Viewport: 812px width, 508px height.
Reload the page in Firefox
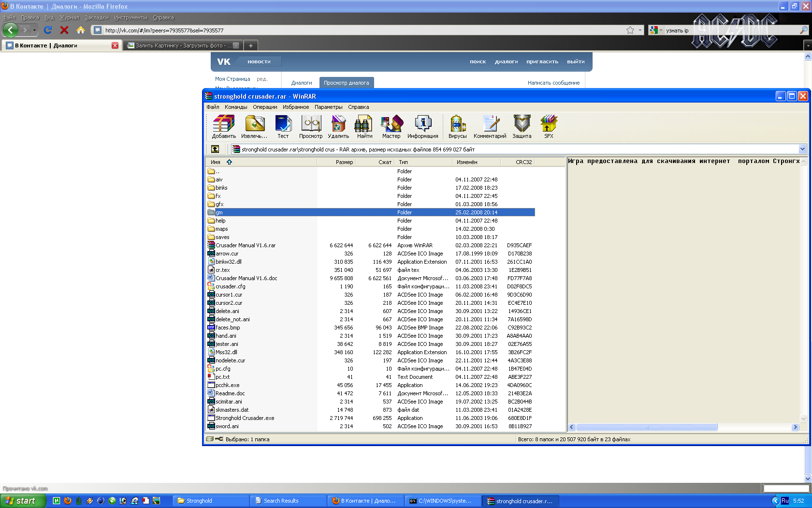coord(48,30)
